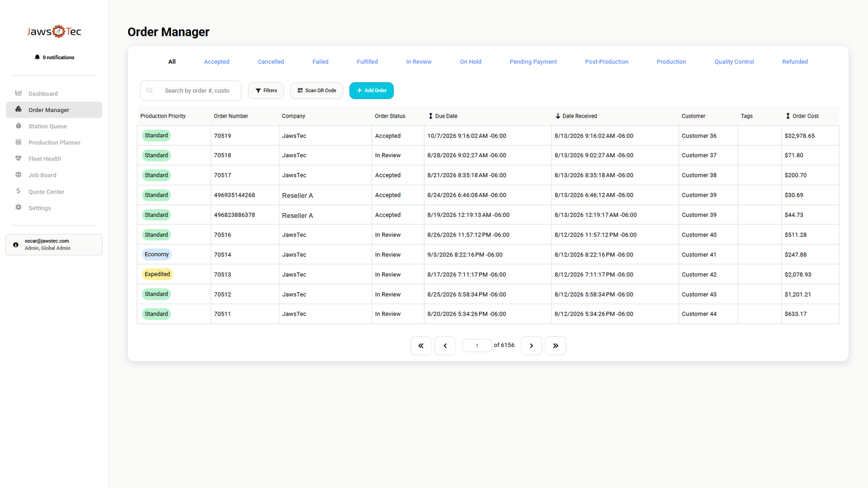
Task: Open the notifications bell
Action: (37, 57)
